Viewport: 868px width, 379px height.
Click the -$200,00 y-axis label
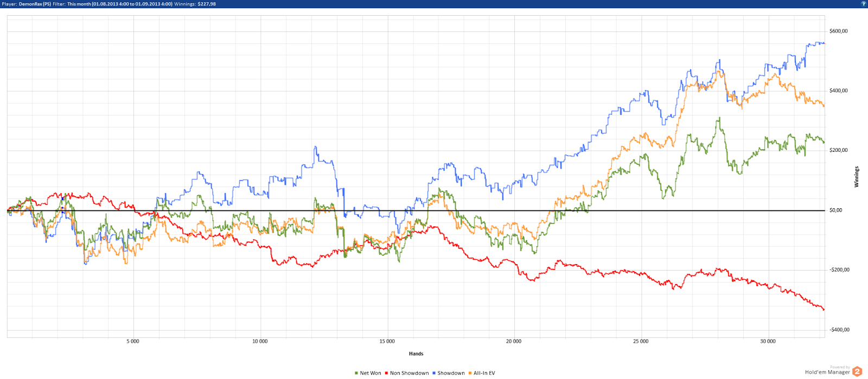click(840, 269)
